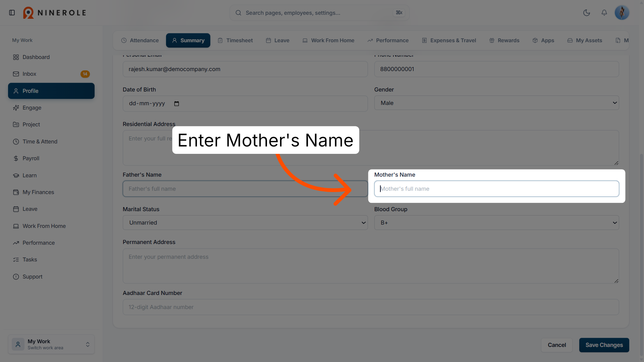Open notifications bell

[x=604, y=13]
